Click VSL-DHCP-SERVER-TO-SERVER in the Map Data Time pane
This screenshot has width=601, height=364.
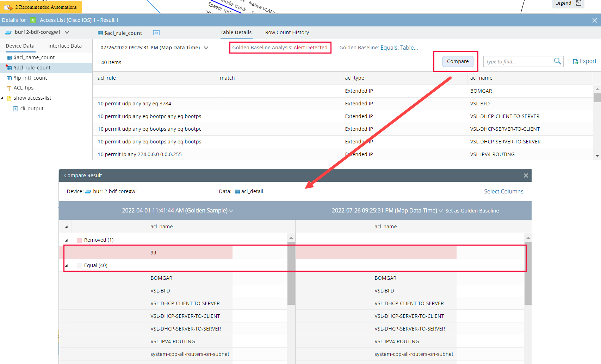(x=410, y=329)
